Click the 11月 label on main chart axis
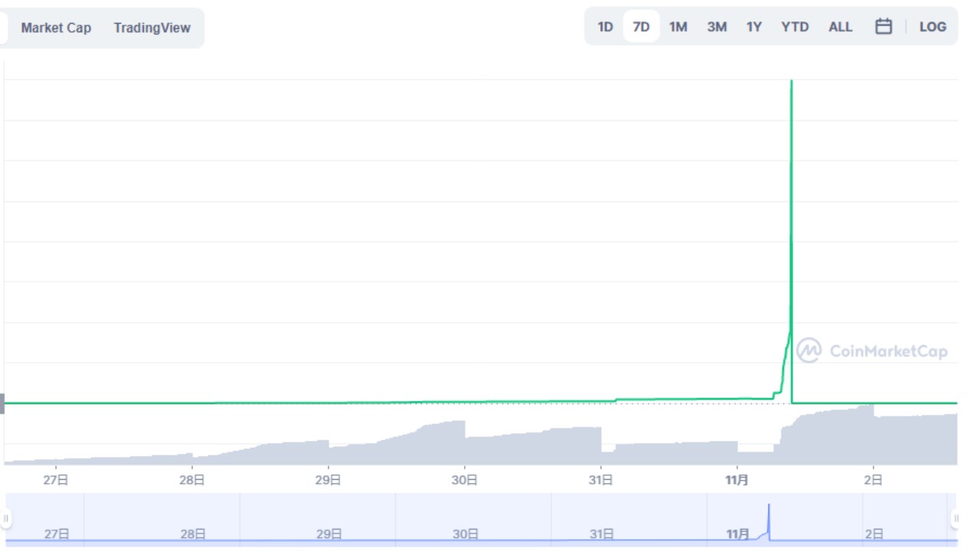The width and height of the screenshot is (980, 551). pos(737,480)
